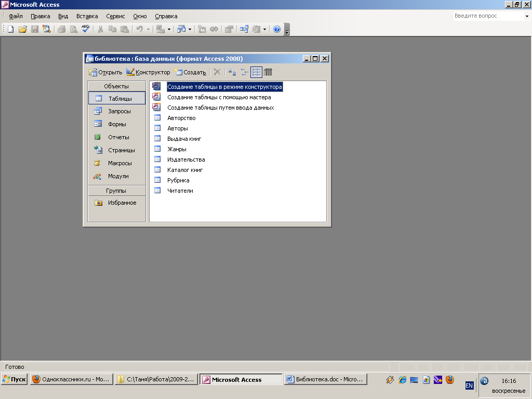Open the Справка menu
The image size is (532, 399).
click(x=166, y=16)
